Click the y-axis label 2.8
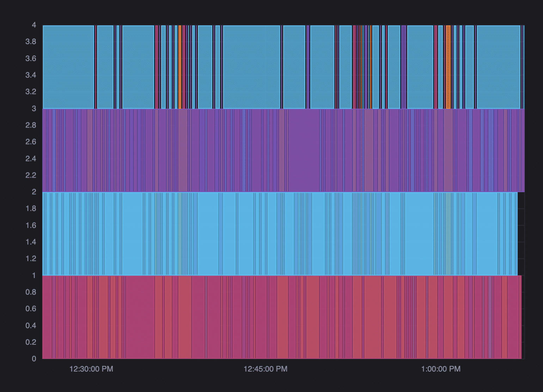Image resolution: width=543 pixels, height=392 pixels. [x=31, y=125]
